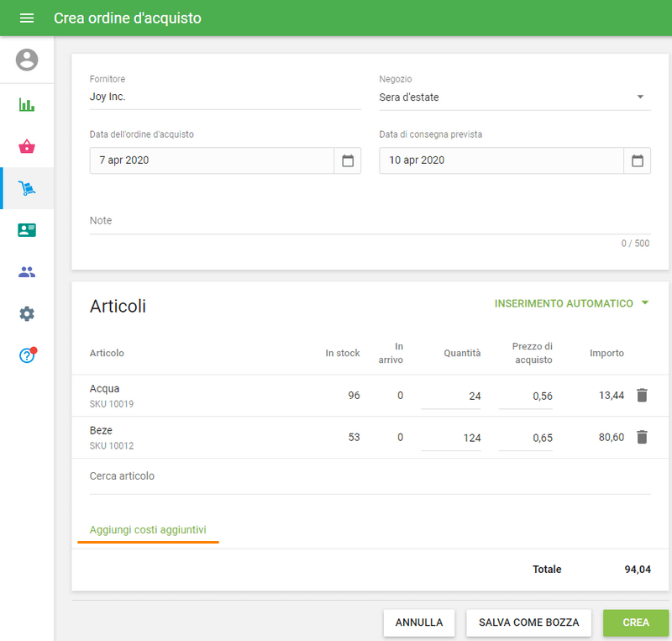
Task: Open calendar for purchase order date
Action: 348,160
